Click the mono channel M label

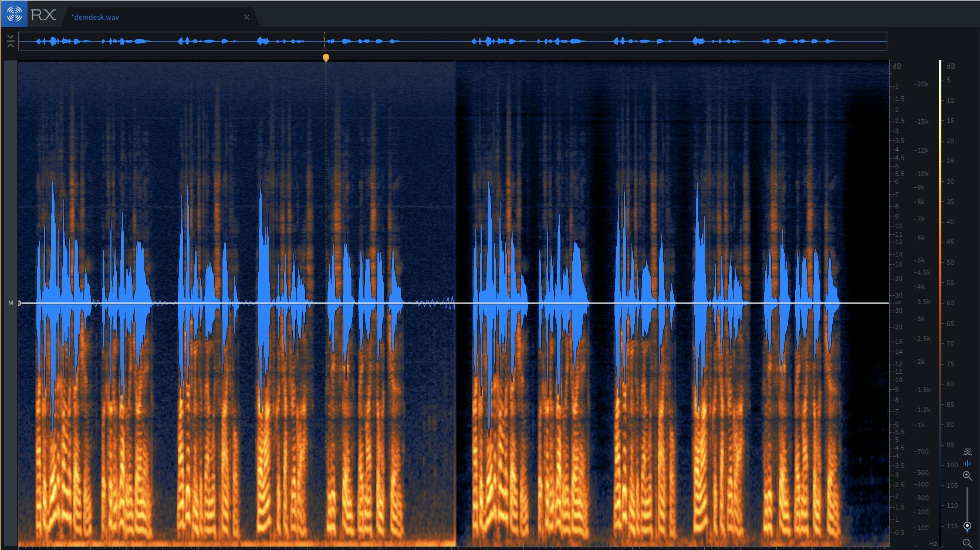[11, 303]
